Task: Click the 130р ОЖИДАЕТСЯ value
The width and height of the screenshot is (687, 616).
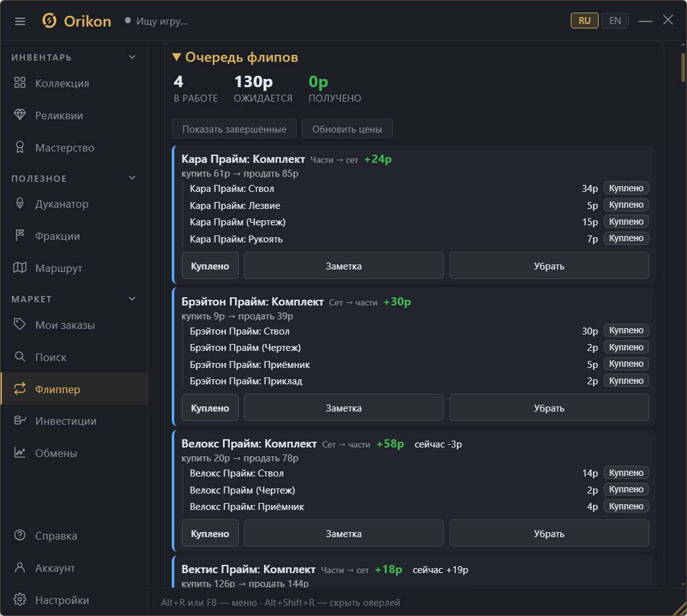Action: coord(254,81)
